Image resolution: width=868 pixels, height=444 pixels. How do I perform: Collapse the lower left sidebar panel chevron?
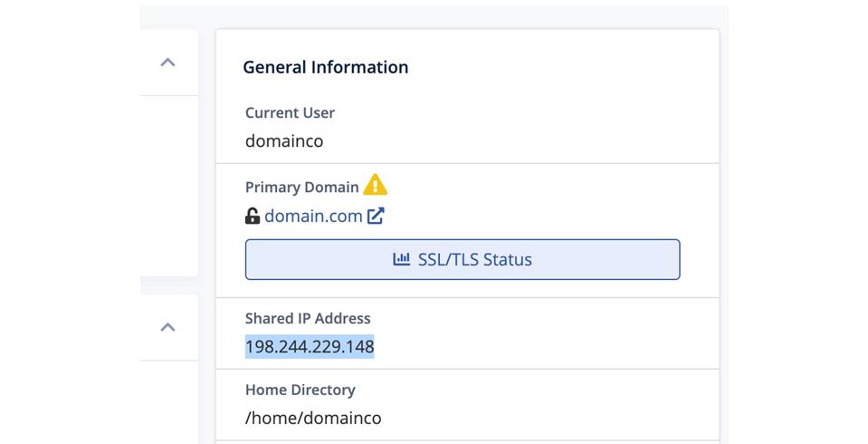167,327
